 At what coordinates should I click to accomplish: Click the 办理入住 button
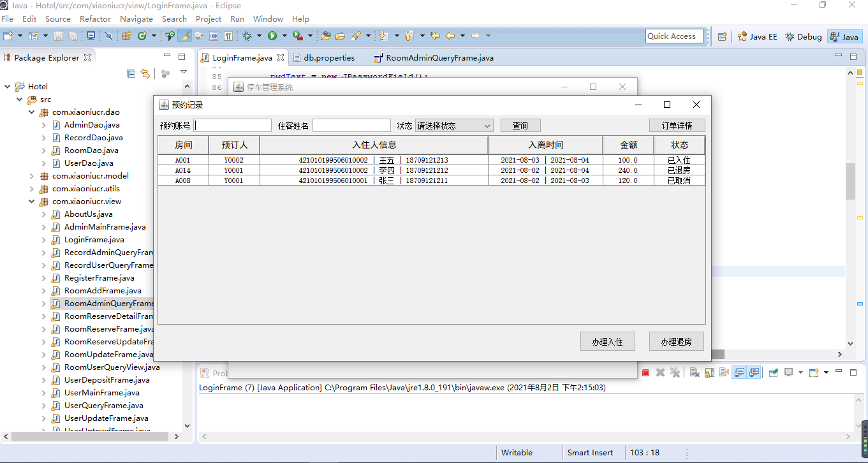(608, 341)
